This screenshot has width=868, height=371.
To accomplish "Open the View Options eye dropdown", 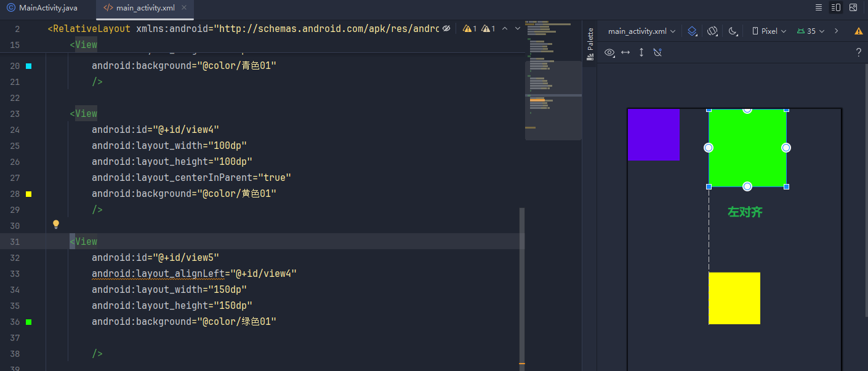I will tap(609, 52).
